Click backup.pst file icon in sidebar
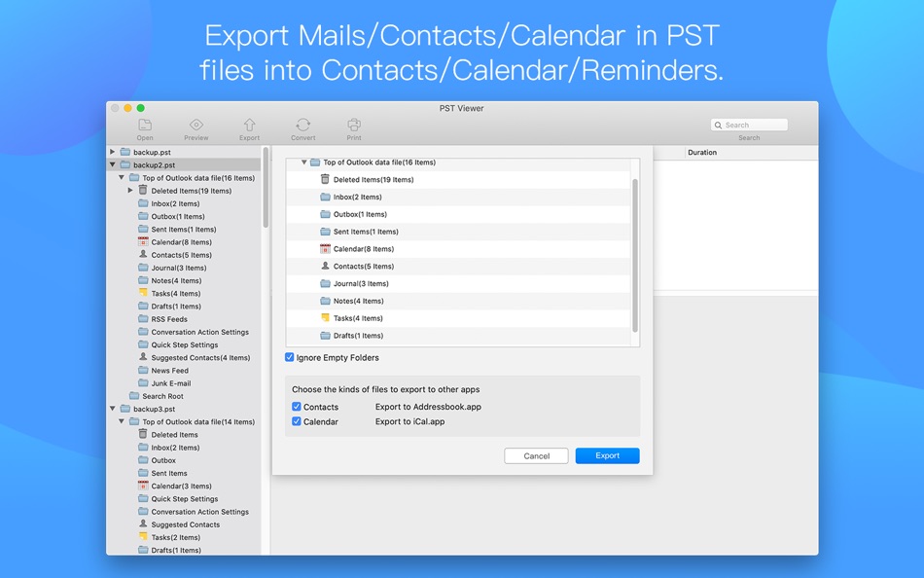 pyautogui.click(x=124, y=152)
